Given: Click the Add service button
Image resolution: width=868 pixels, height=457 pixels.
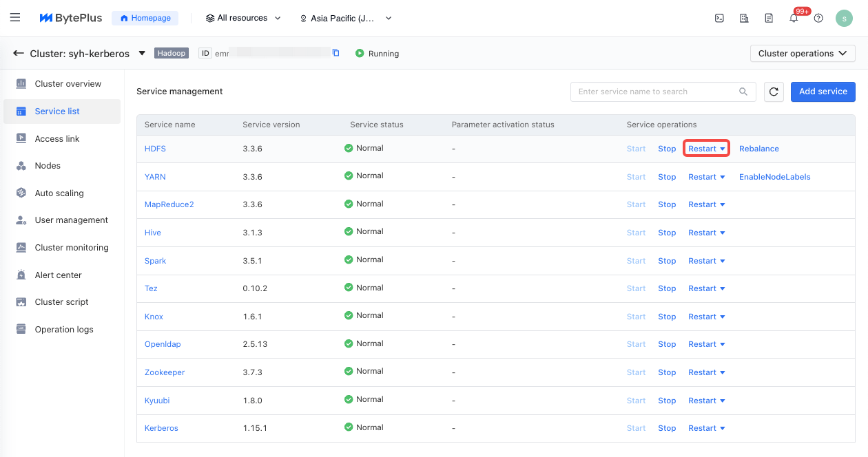Looking at the screenshot, I should (823, 92).
